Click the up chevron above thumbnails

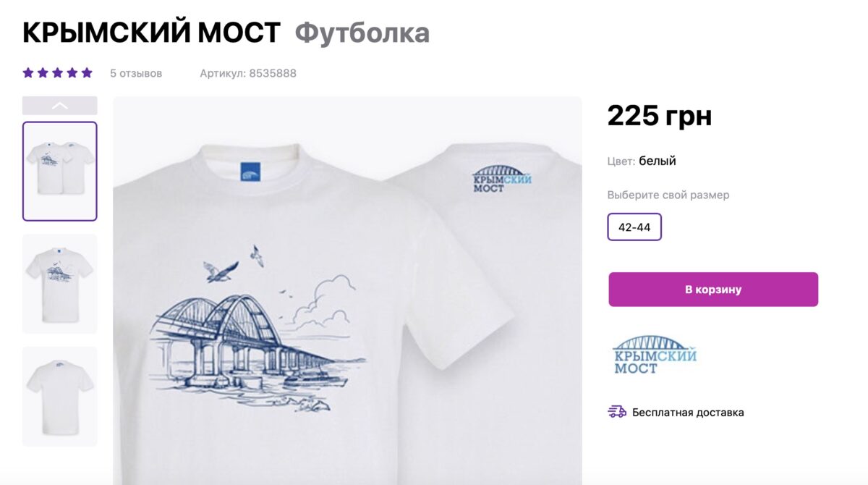click(x=59, y=106)
